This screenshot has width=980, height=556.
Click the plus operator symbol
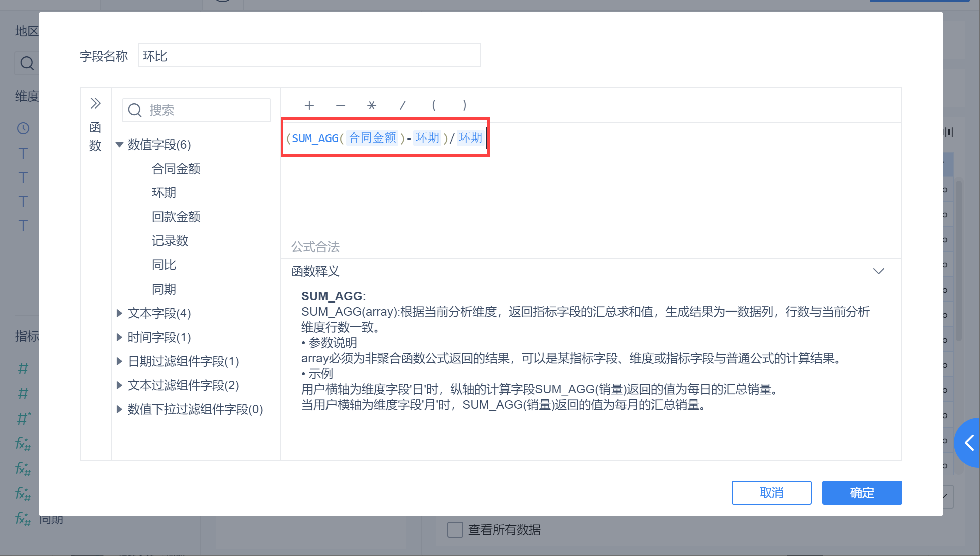[x=309, y=105]
